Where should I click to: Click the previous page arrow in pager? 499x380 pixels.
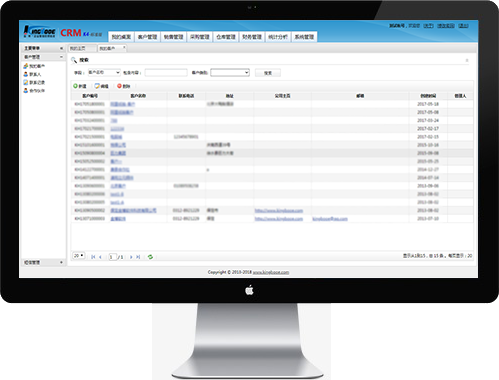100,257
